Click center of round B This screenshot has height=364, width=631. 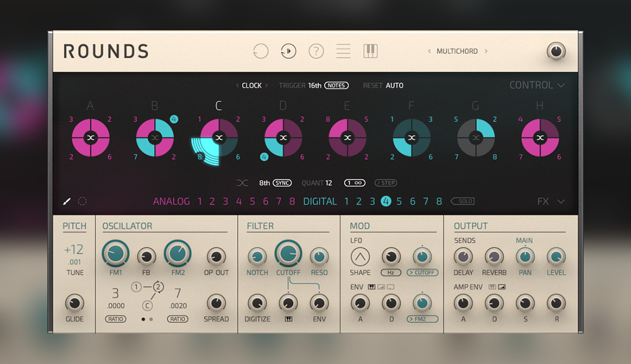155,138
